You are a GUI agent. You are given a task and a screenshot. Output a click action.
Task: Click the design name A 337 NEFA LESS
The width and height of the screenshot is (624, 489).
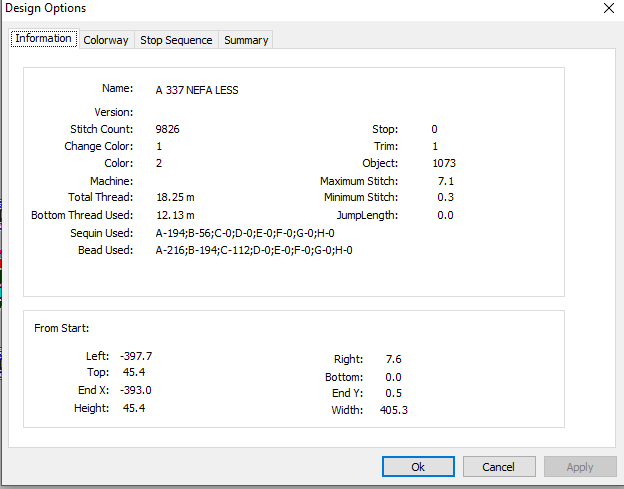coord(197,90)
